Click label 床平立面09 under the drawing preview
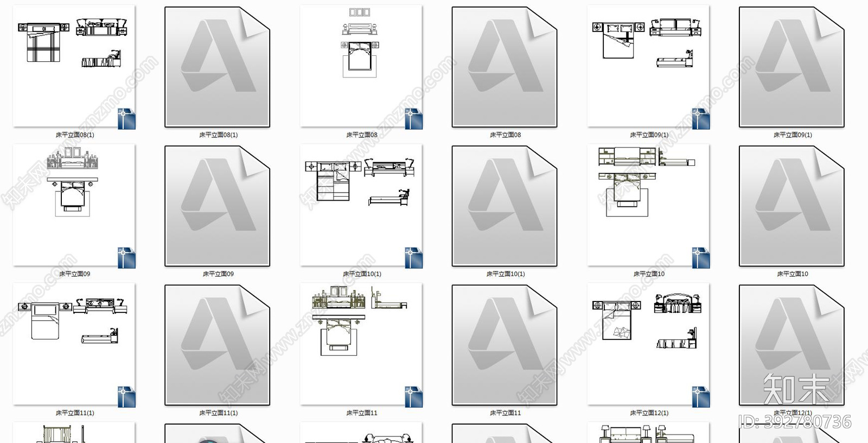Screen dimensions: 868x443 pos(75,274)
